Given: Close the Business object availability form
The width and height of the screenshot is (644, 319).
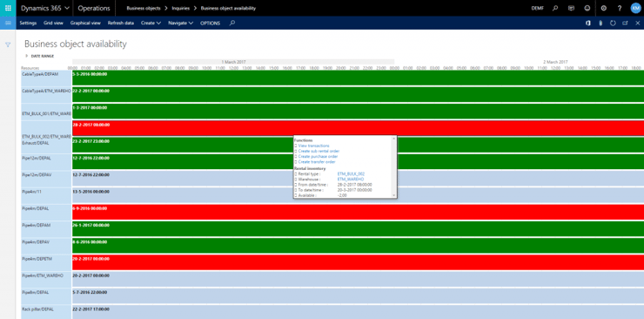Looking at the screenshot, I should 637,23.
